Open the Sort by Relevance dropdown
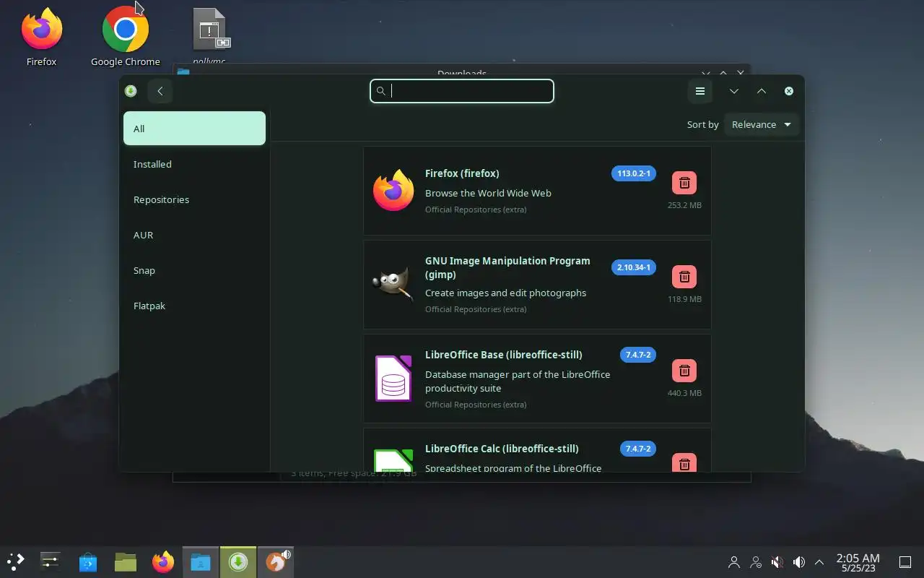Image resolution: width=924 pixels, height=578 pixels. pyautogui.click(x=762, y=124)
